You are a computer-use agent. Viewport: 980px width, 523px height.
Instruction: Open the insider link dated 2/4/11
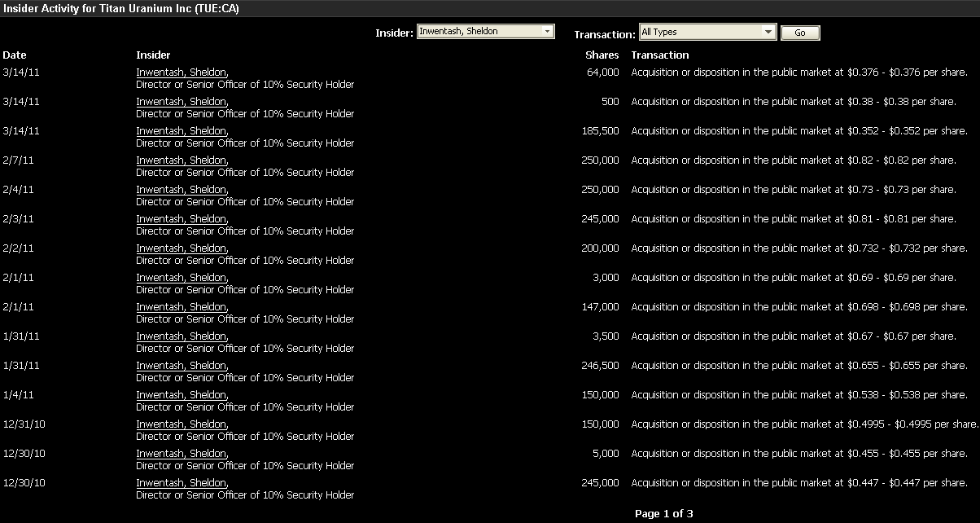pyautogui.click(x=181, y=190)
